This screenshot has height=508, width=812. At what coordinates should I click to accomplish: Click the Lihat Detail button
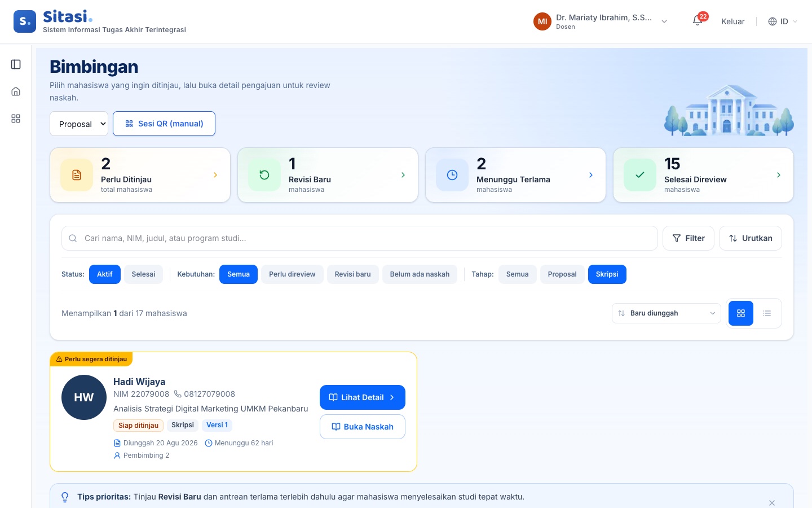click(363, 397)
